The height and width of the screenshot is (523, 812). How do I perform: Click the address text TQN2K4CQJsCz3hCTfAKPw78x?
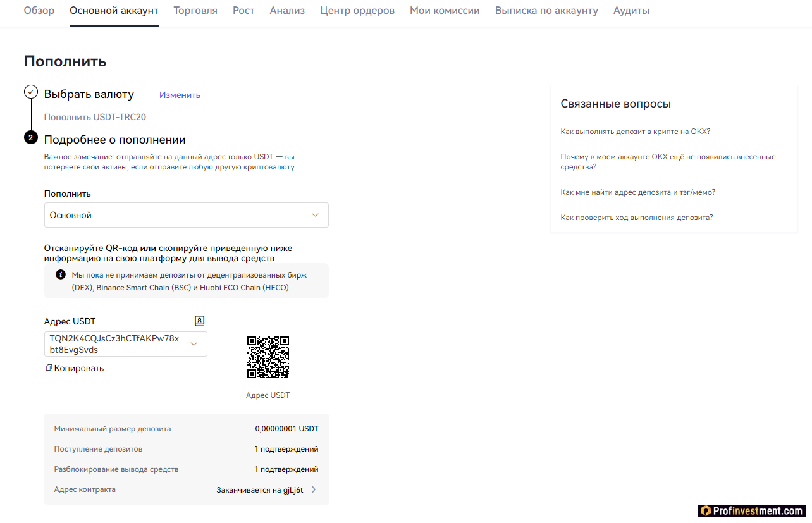(x=114, y=339)
